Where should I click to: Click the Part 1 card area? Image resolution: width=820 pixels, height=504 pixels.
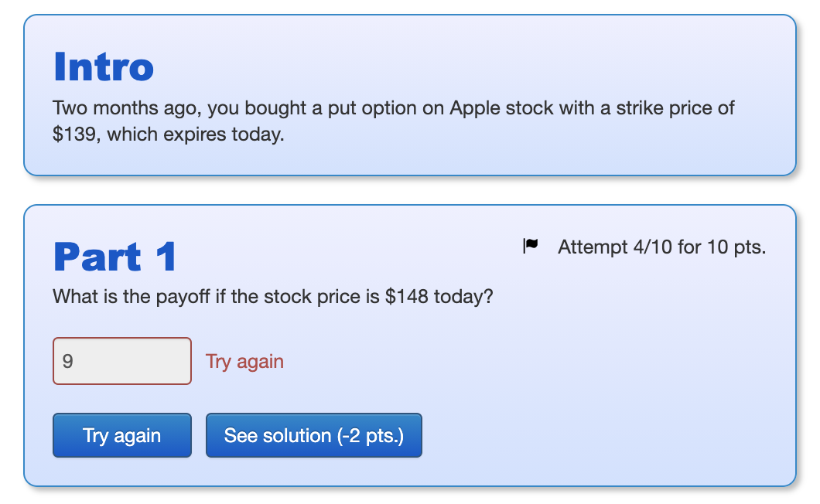409,340
